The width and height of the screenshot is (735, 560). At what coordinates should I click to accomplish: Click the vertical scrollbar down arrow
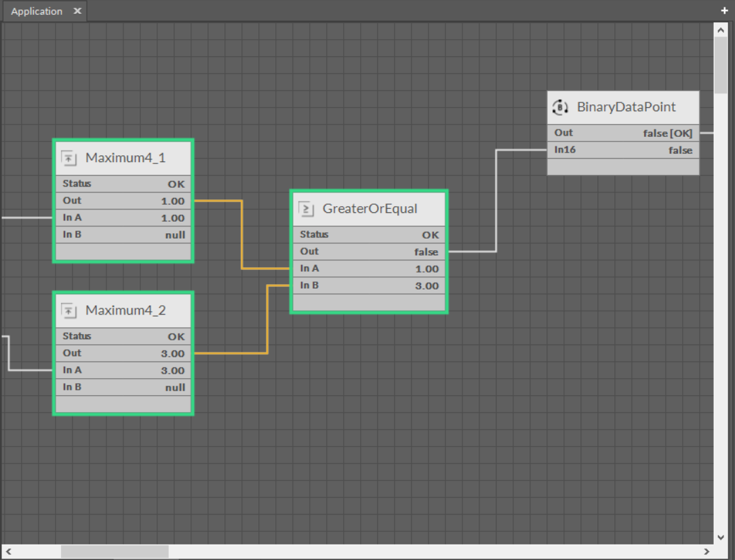[721, 536]
